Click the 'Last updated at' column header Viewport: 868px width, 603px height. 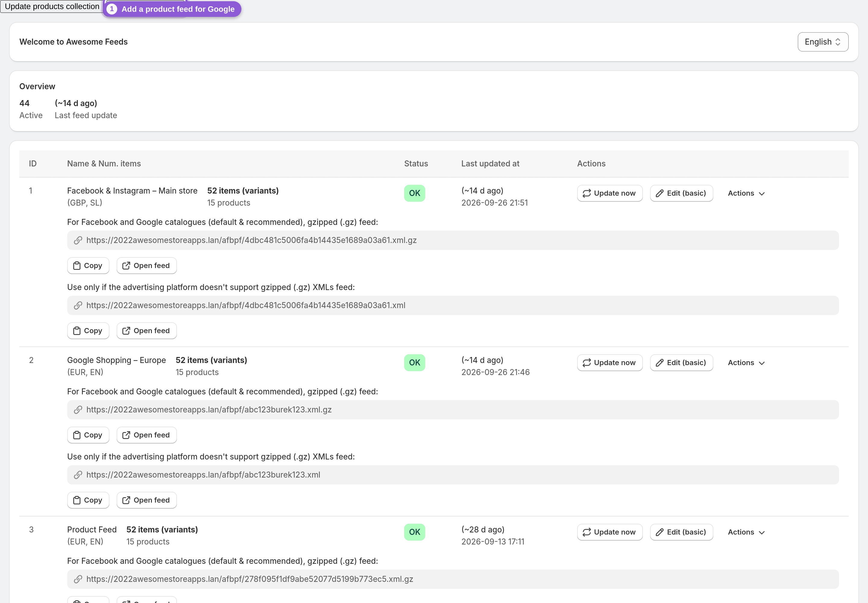[490, 164]
